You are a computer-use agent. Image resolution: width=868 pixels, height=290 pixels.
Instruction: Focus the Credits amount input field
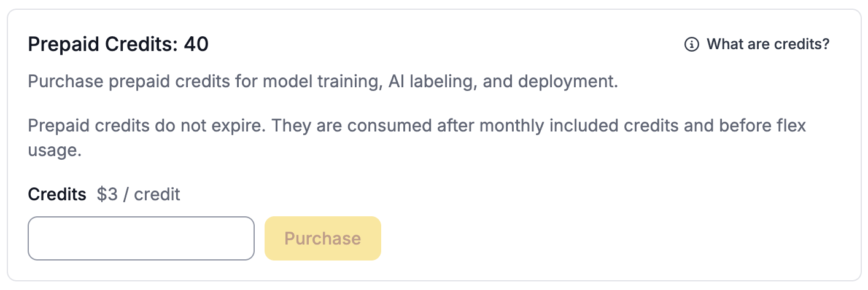pos(141,238)
